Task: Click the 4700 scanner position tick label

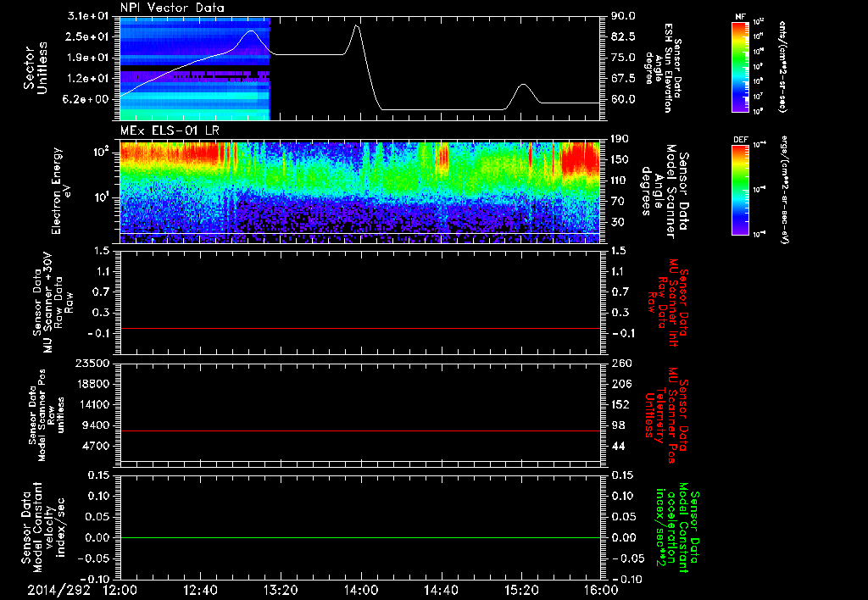Action: click(97, 446)
